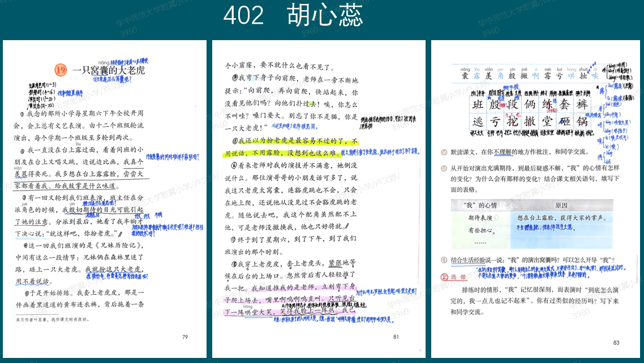Click the bullet icon beside 从开始对演出充满期待
Screen dimensions: 644x363
pos(444,168)
